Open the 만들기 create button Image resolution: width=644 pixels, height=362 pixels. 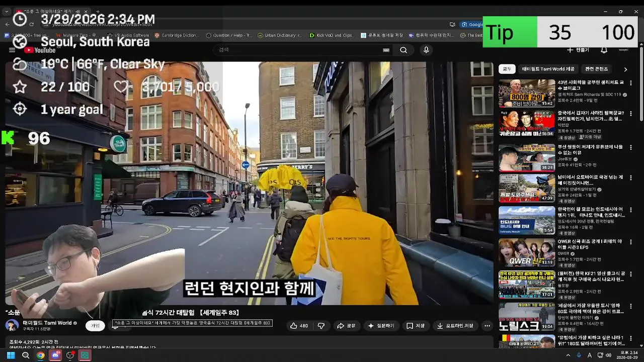(x=578, y=50)
